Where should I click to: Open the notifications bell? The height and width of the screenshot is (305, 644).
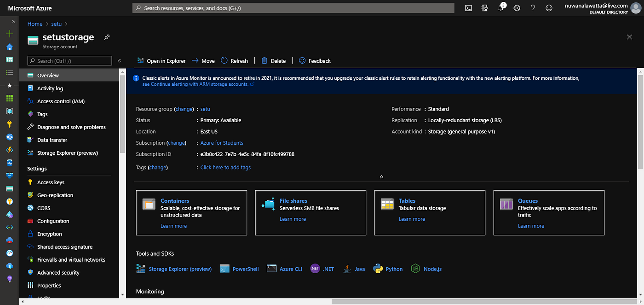pos(501,8)
